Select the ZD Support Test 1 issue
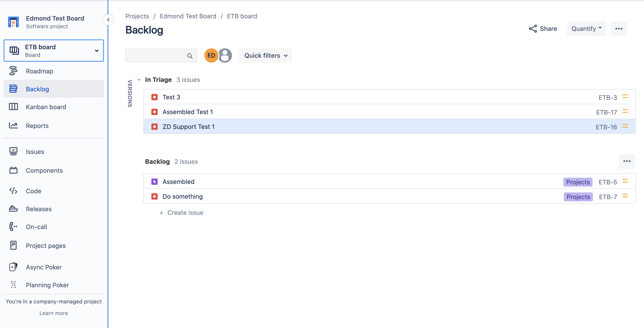The height and width of the screenshot is (328, 644). point(389,126)
